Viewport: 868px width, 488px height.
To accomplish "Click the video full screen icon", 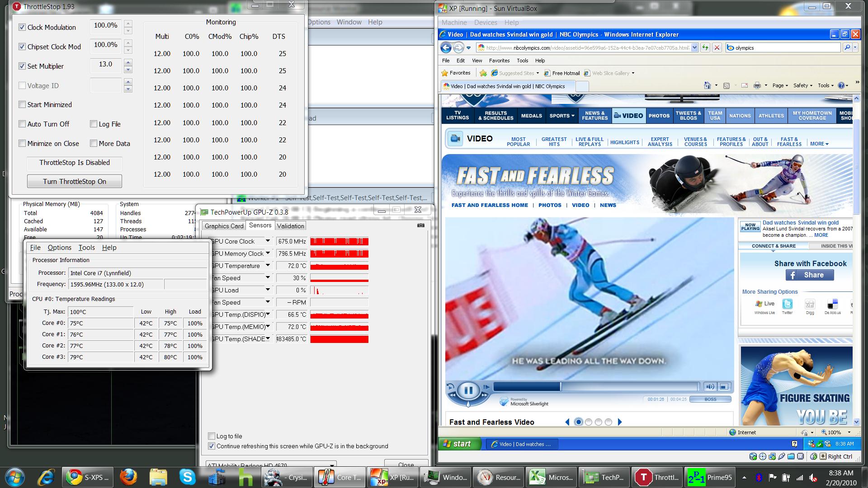I will coord(724,386).
